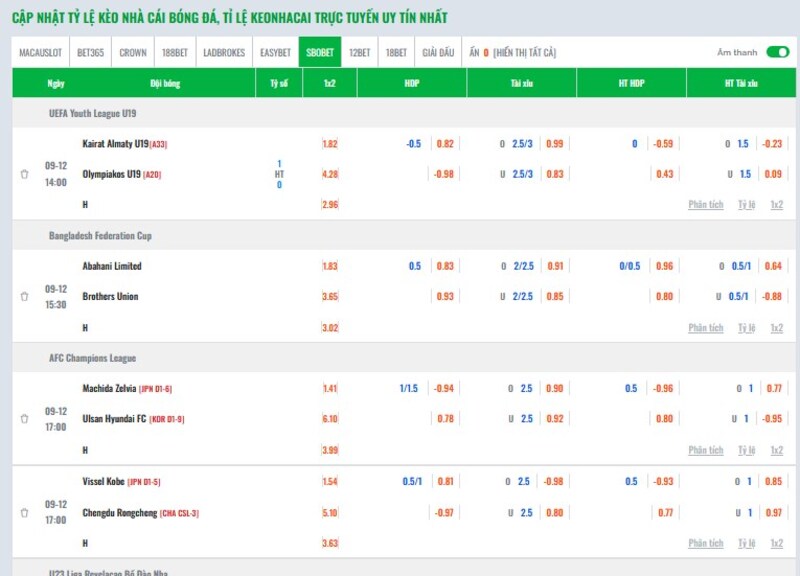Collapse the AFC Champions League section header

point(92,358)
